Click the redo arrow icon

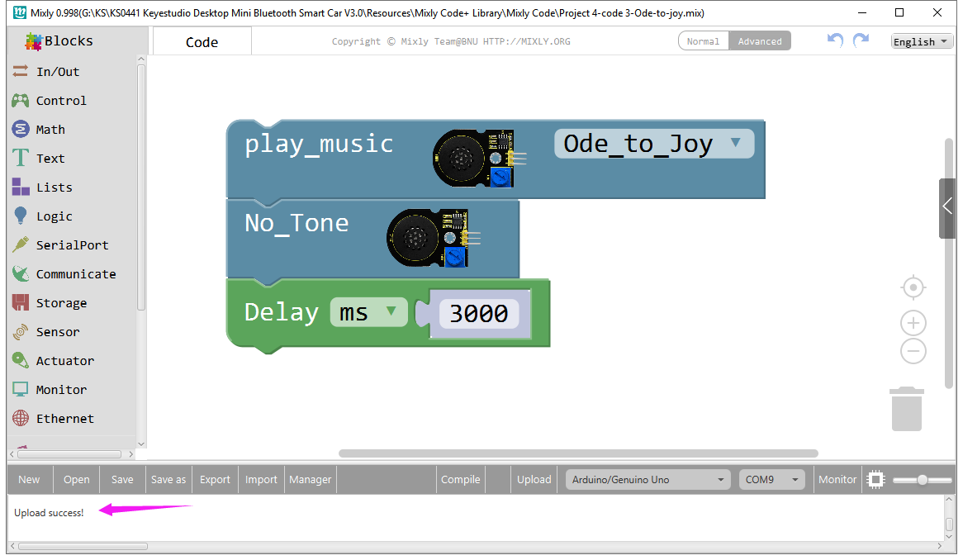tap(861, 40)
